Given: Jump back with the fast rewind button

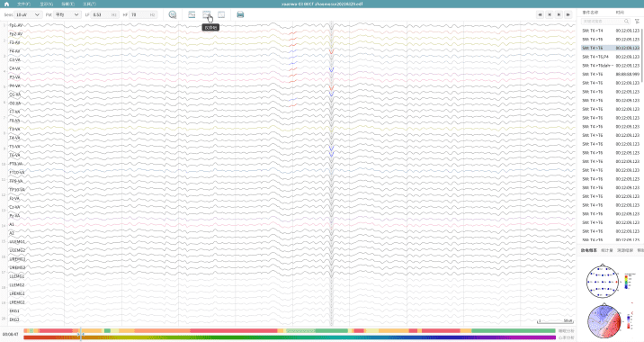Looking at the screenshot, I should [x=540, y=14].
